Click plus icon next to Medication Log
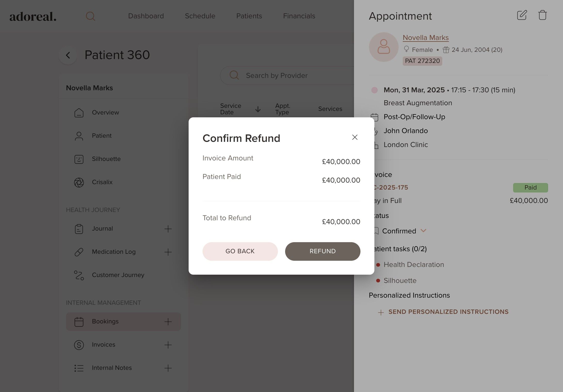This screenshot has width=563, height=392. pos(168,252)
